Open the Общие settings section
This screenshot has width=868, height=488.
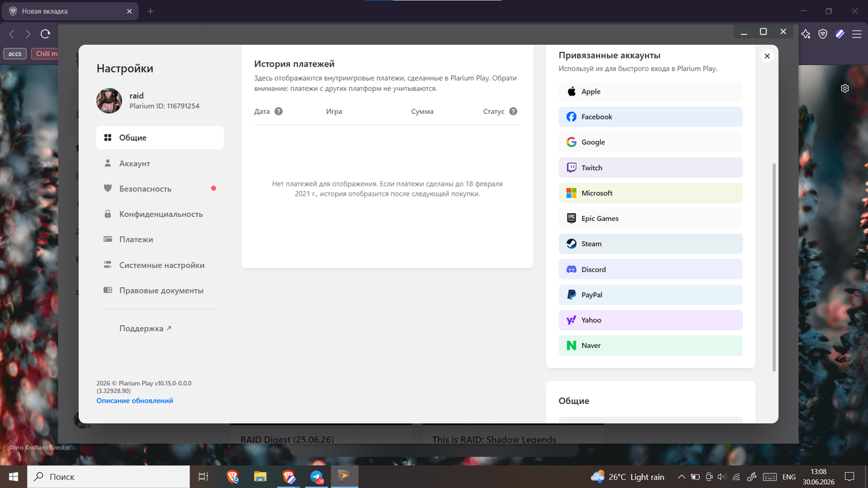coord(160,138)
